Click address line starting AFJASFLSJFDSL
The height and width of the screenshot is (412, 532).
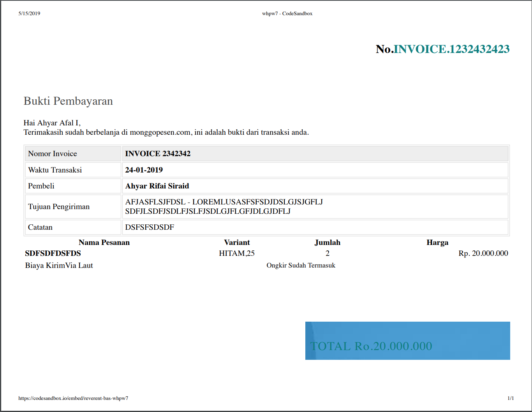point(224,202)
